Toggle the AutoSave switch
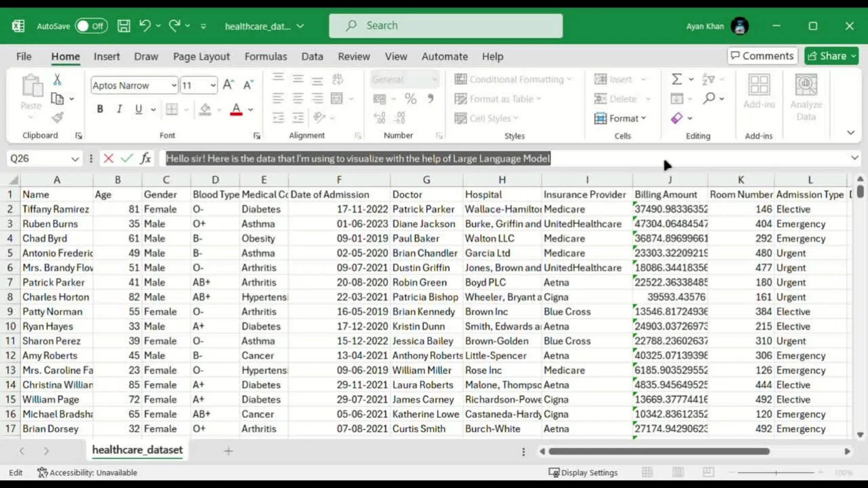Image resolution: width=868 pixels, height=488 pixels. click(x=91, y=26)
